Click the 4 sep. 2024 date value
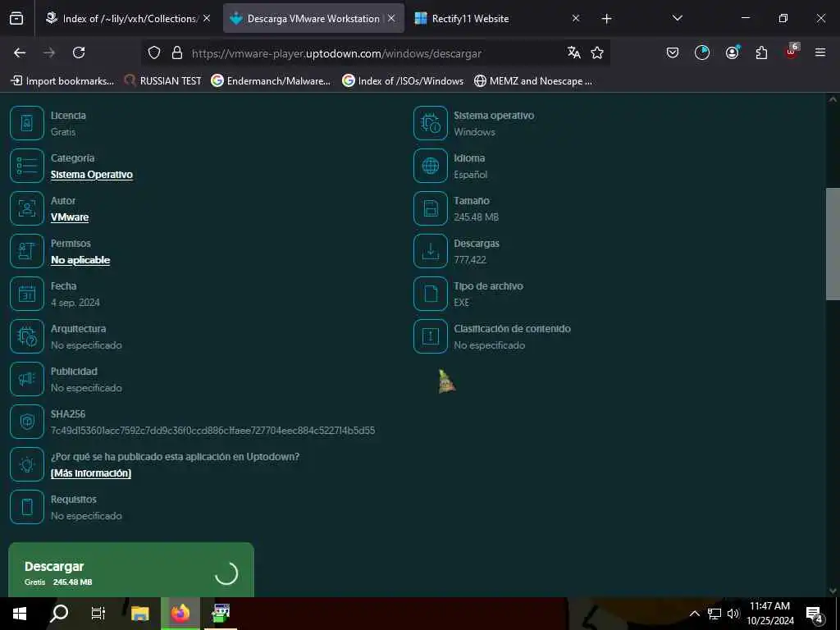 pos(75,302)
